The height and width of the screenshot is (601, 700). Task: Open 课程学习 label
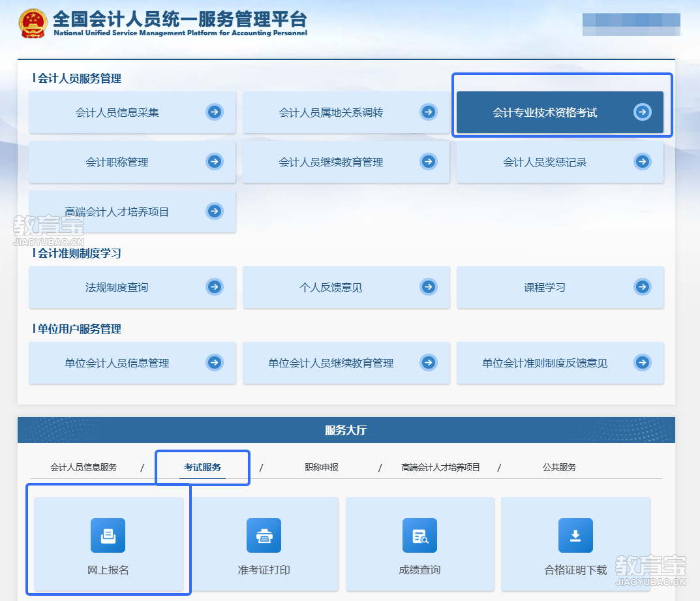click(x=545, y=287)
